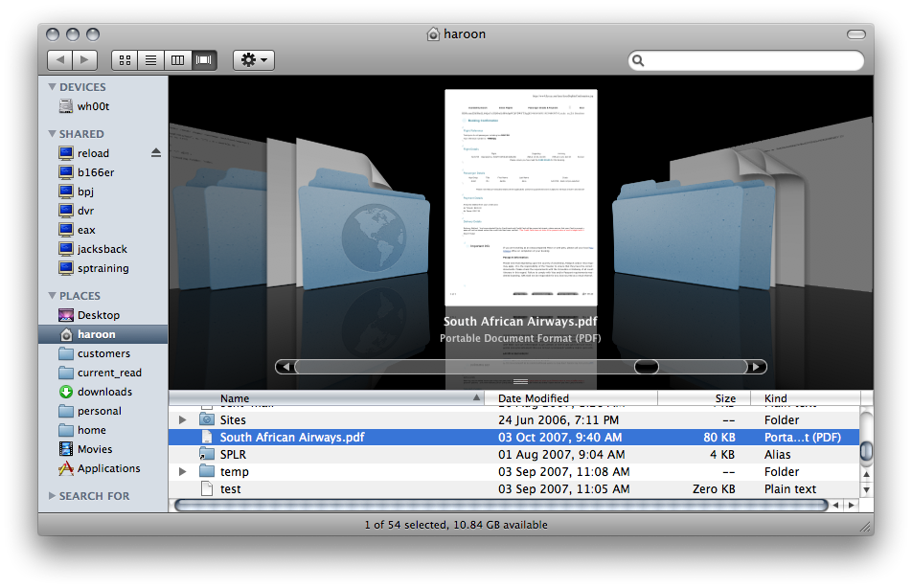
Task: Open the Action gear menu
Action: pos(253,60)
